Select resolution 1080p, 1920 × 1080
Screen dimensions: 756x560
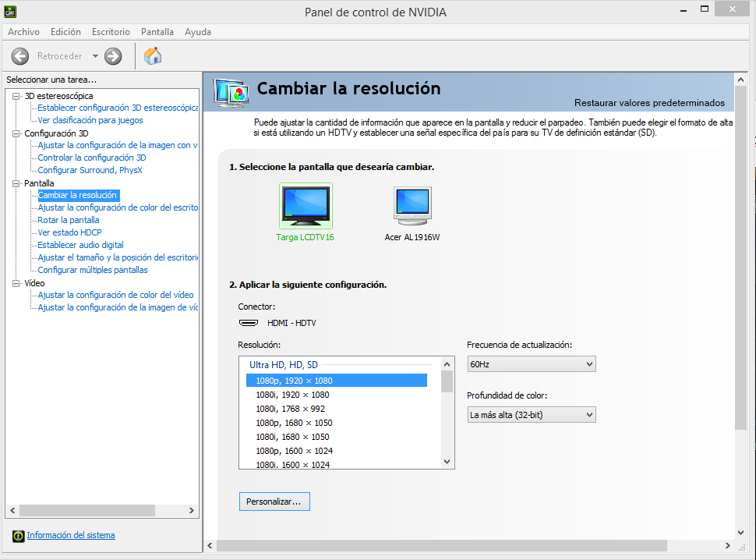(x=337, y=381)
